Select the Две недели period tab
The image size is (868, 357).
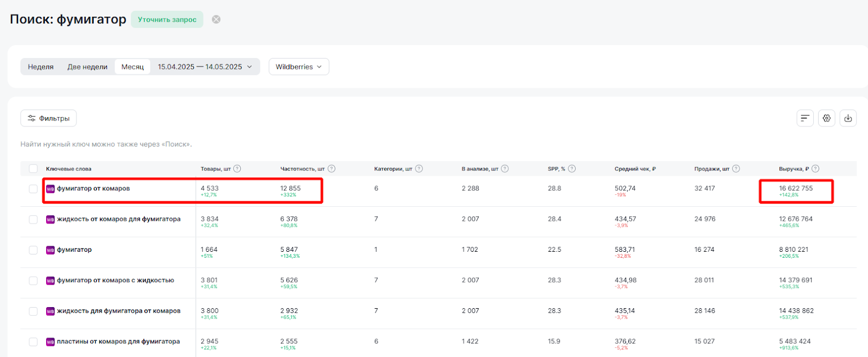click(87, 67)
